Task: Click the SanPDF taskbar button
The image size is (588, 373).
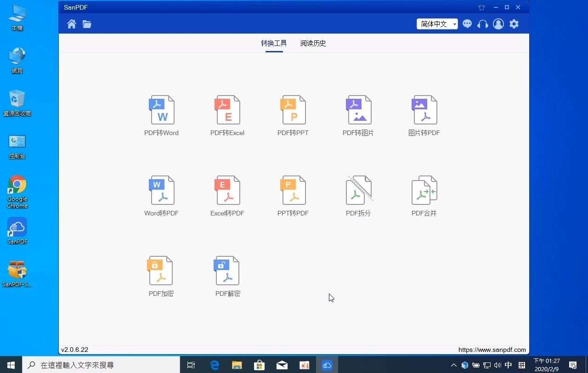Action: point(327,365)
